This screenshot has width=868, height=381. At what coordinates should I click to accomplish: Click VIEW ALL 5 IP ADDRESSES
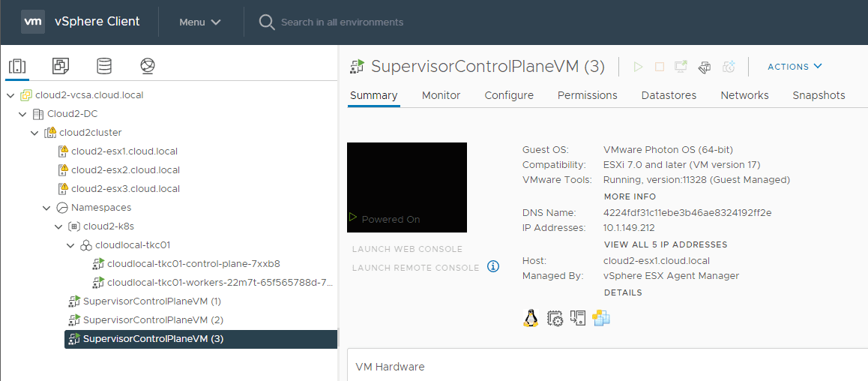click(x=666, y=244)
